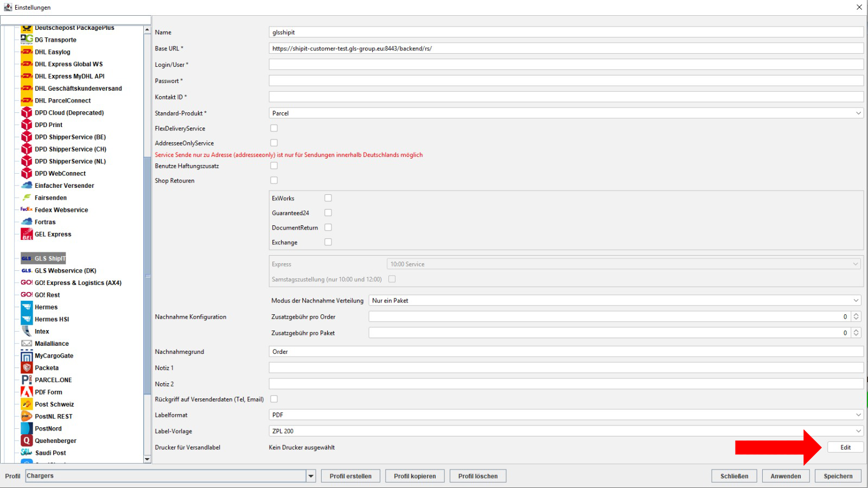Click the DPD WebConnect cube icon

coord(27,174)
